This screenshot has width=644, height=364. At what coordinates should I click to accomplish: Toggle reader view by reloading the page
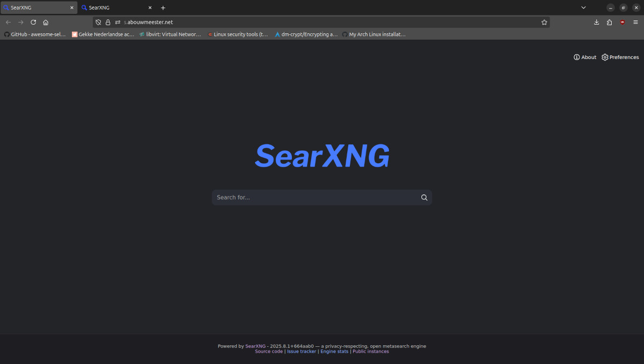pos(33,22)
